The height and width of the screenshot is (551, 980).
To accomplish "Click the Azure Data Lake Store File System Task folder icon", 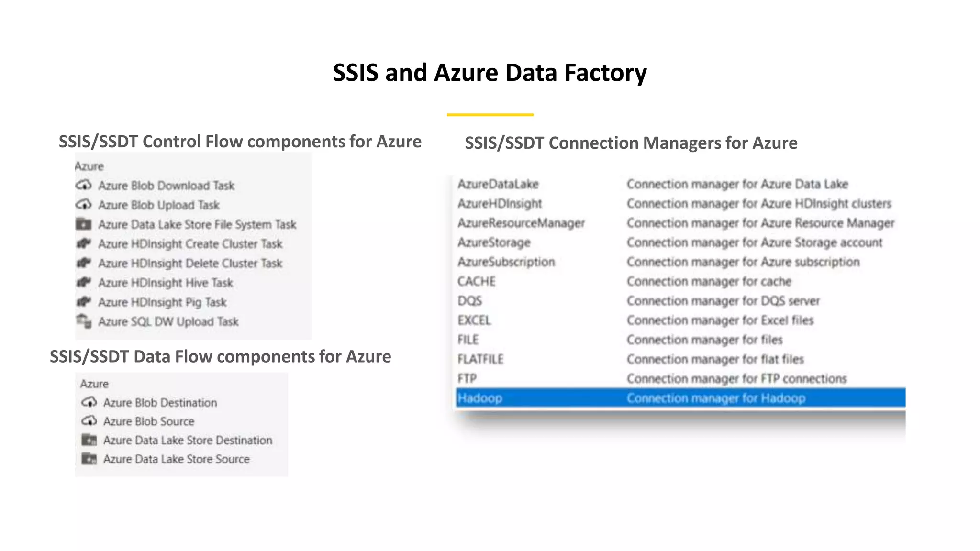I will [x=84, y=224].
